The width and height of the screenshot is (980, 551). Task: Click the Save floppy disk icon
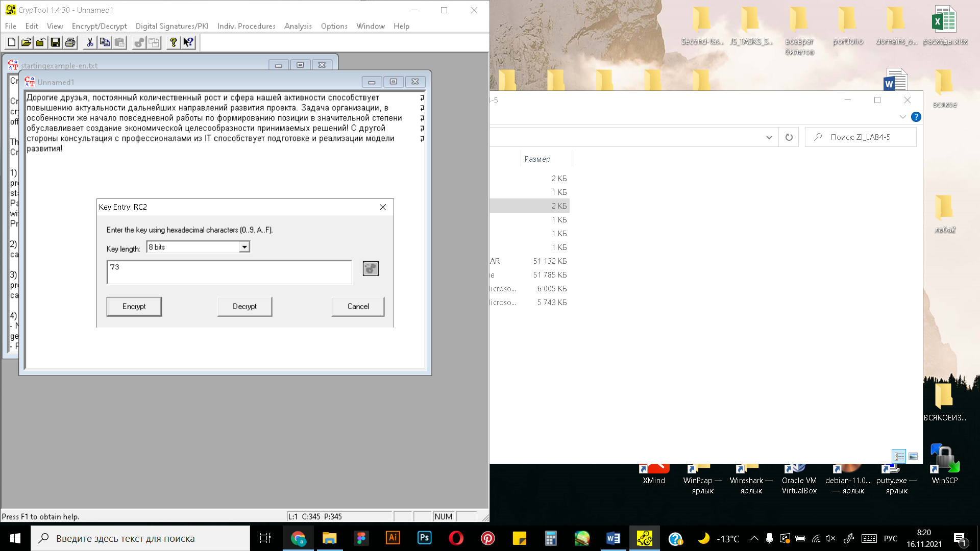(55, 42)
